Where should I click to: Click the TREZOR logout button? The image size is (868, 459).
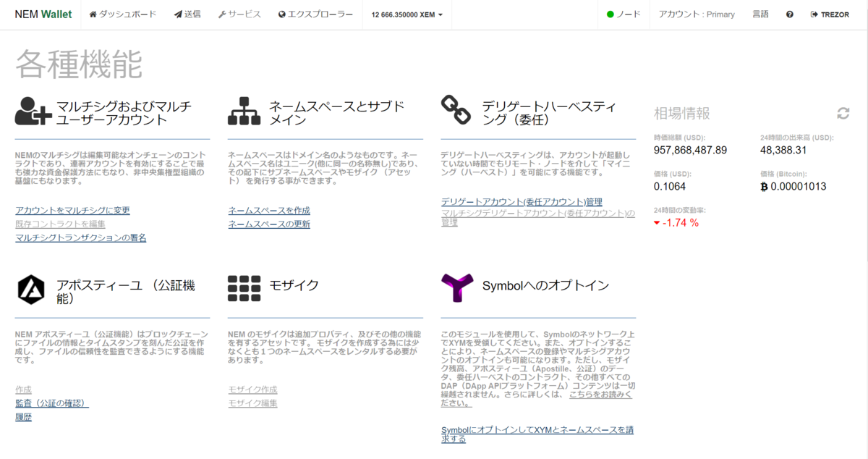click(830, 14)
